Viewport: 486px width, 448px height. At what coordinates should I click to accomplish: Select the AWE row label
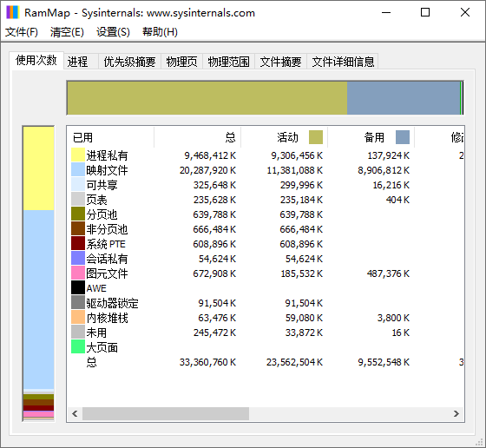point(96,288)
